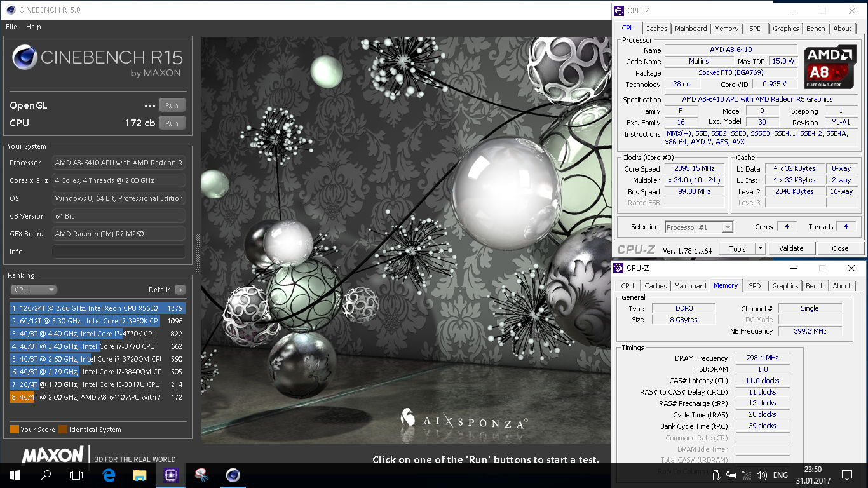Open File Explorer from taskbar

coord(140,475)
